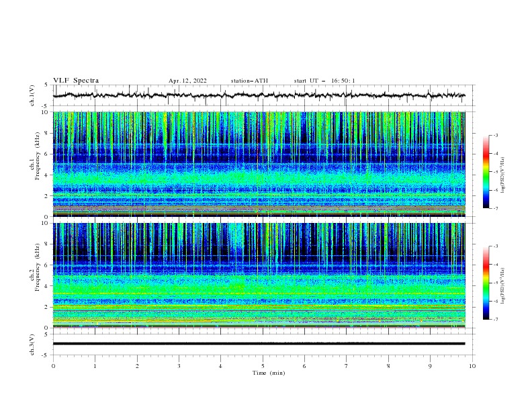Screen dimensions: 532x411
Task: Click the ch.1 voltage waveform trace
Action: click(x=259, y=95)
